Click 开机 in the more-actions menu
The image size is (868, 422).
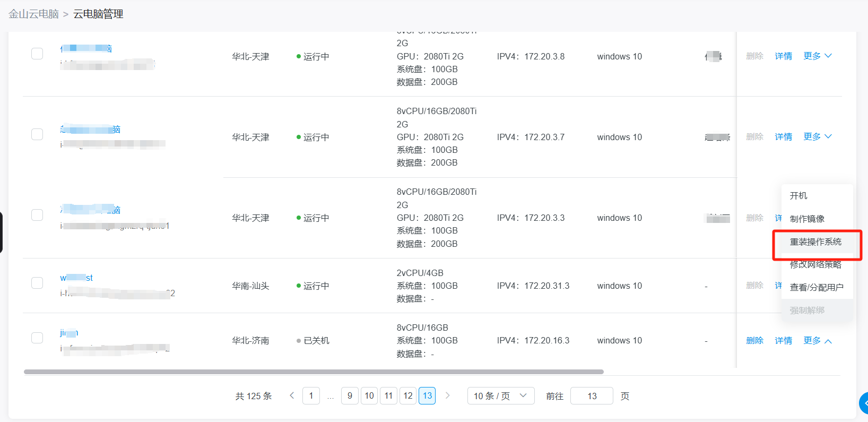tap(798, 196)
